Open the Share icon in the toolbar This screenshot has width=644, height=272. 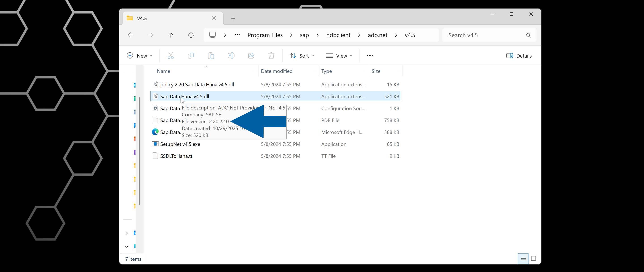point(251,56)
